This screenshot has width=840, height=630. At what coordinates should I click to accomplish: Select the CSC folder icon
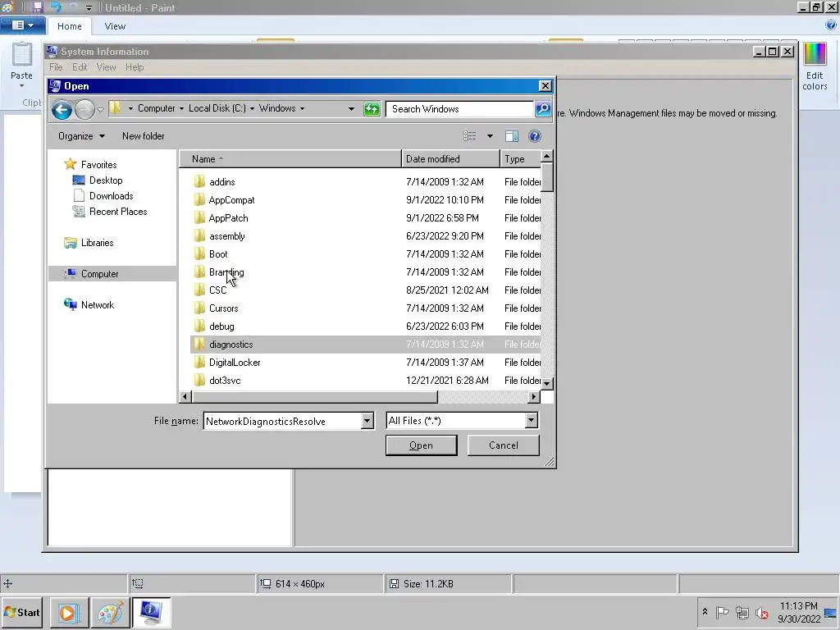click(199, 290)
